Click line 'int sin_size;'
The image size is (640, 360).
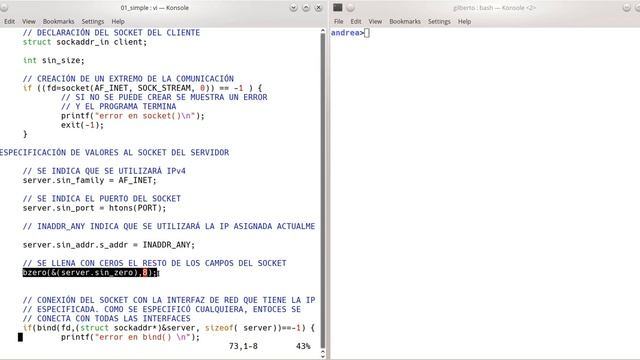pos(53,60)
